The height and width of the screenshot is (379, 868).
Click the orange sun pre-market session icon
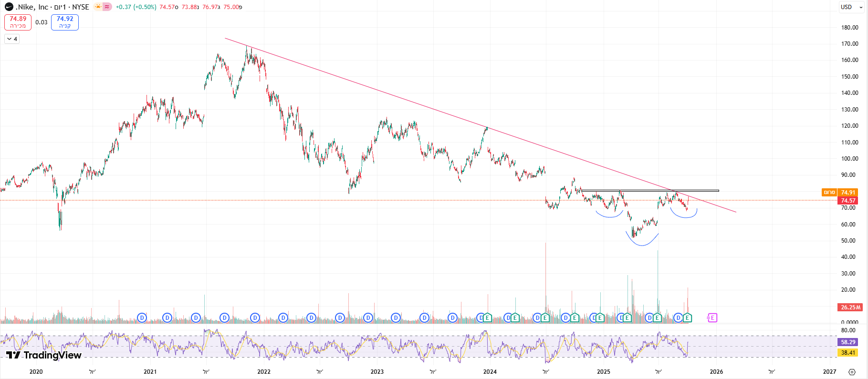(98, 7)
